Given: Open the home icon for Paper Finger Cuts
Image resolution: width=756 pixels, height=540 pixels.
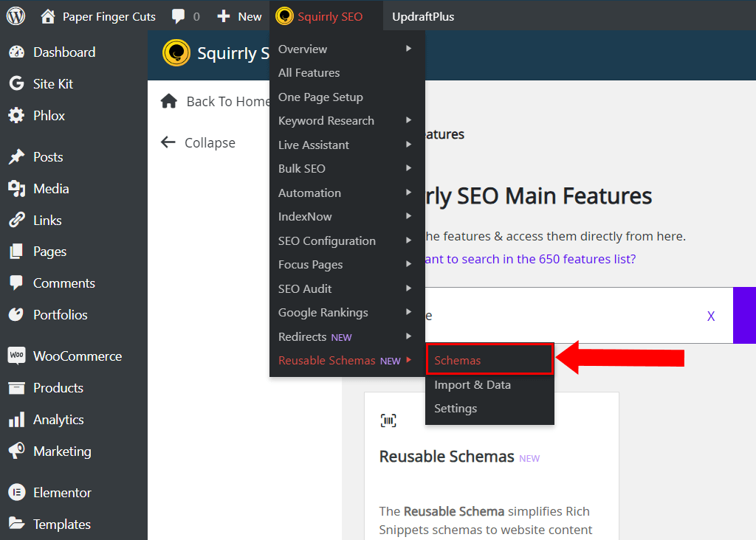Looking at the screenshot, I should pos(48,16).
